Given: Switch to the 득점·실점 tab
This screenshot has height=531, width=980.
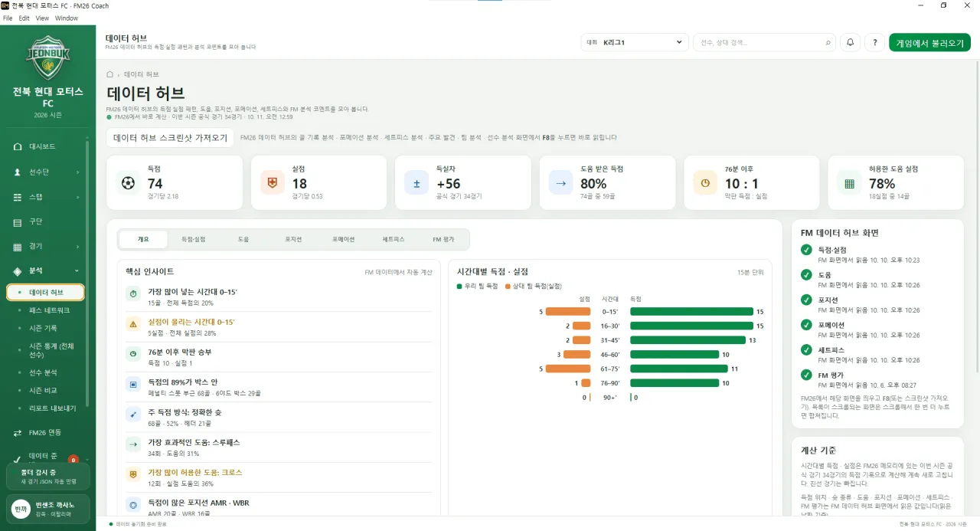Looking at the screenshot, I should click(193, 240).
